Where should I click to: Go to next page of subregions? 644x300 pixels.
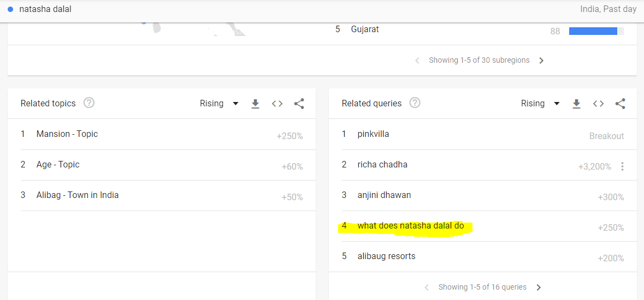click(541, 61)
